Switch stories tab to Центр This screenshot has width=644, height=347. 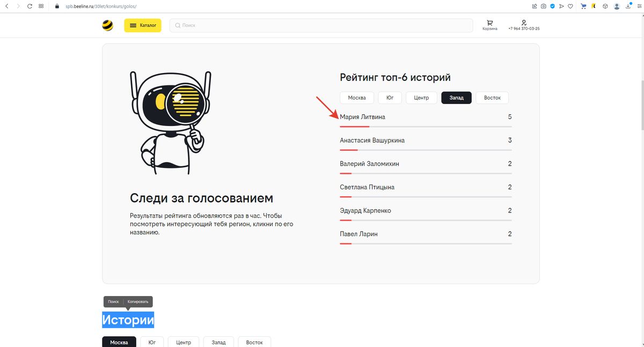(184, 342)
